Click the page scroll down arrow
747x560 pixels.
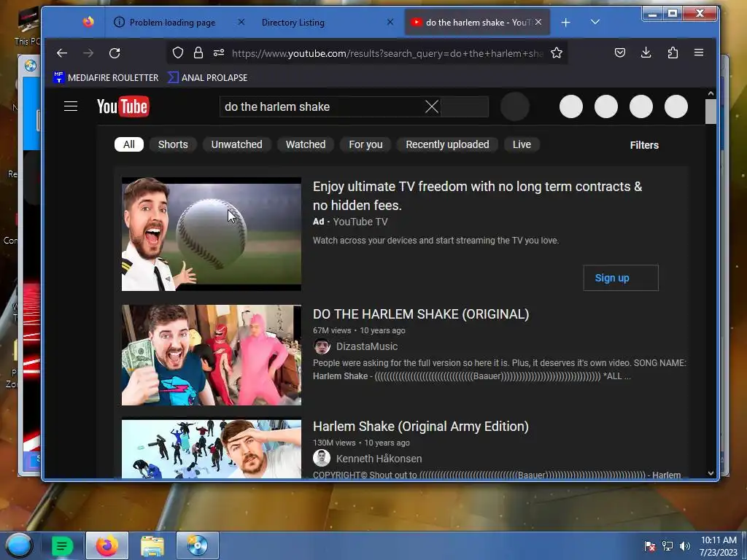(711, 473)
